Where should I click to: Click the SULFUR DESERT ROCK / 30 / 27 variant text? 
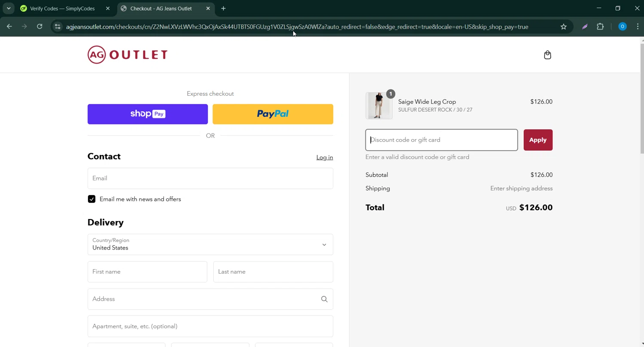[x=435, y=110]
